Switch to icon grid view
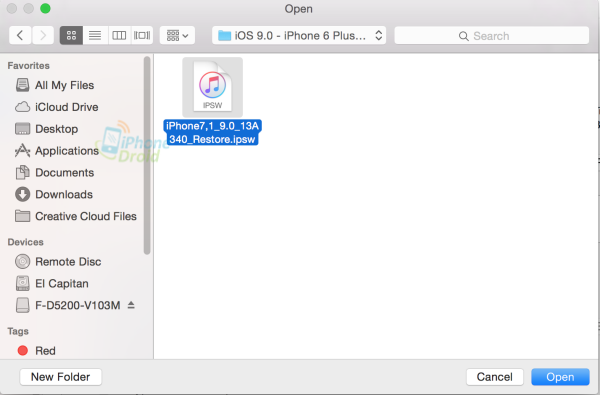This screenshot has width=600, height=395. [71, 36]
